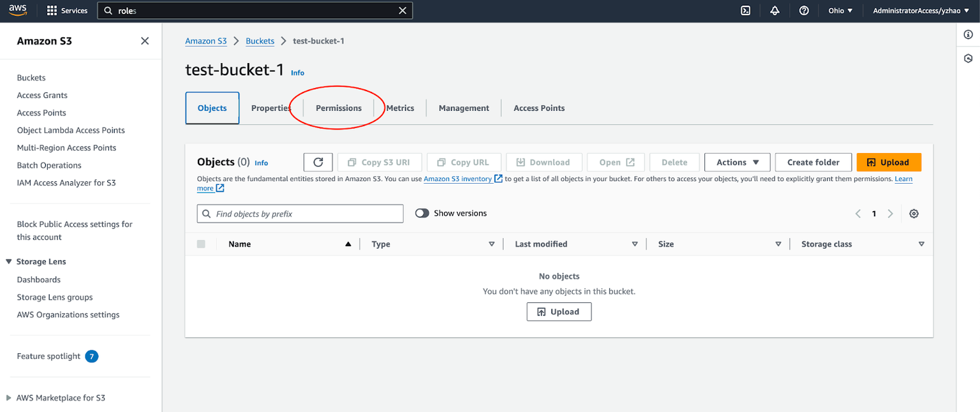Open the Amazon S3 inventory link

click(x=463, y=179)
